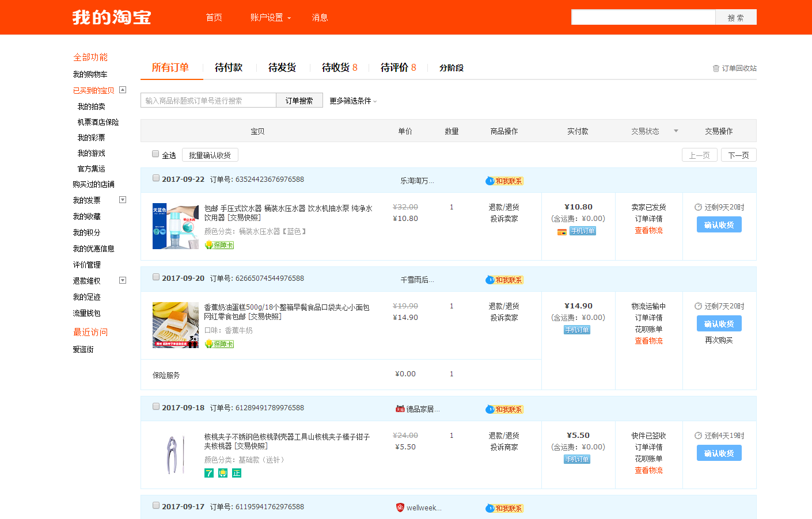
Task: Click 查看物流 for the banana cake order
Action: [648, 341]
